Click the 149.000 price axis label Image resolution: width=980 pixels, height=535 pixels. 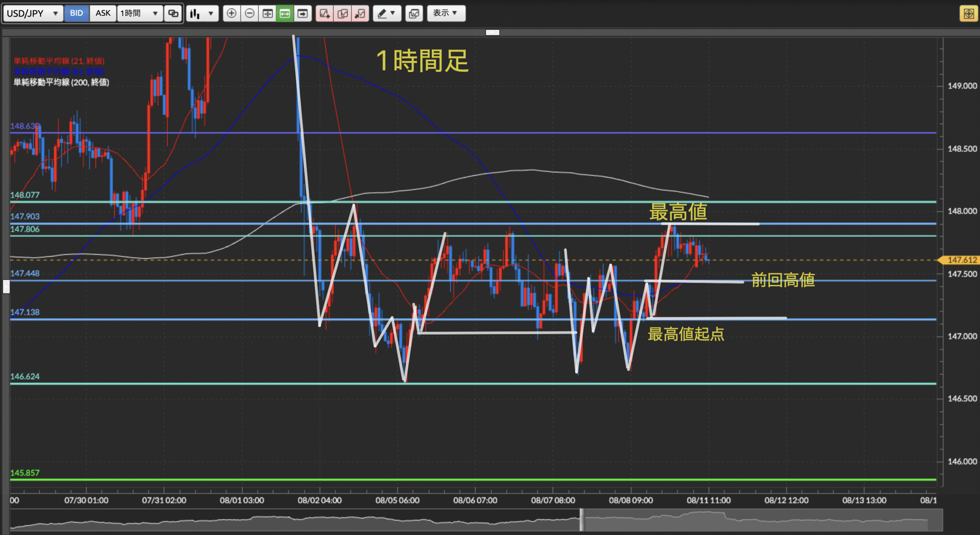click(x=962, y=86)
